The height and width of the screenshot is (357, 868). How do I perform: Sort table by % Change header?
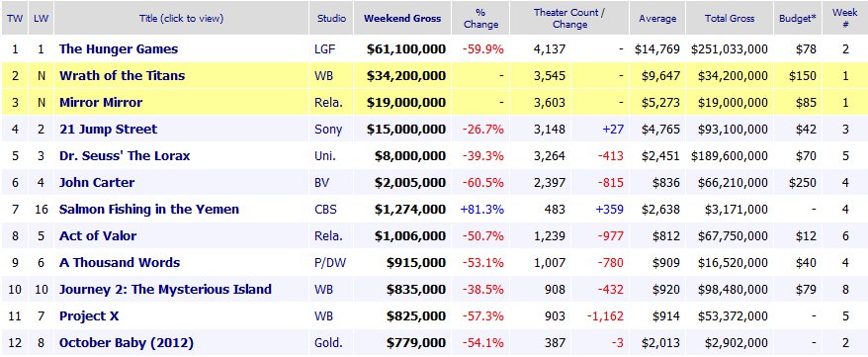point(481,18)
